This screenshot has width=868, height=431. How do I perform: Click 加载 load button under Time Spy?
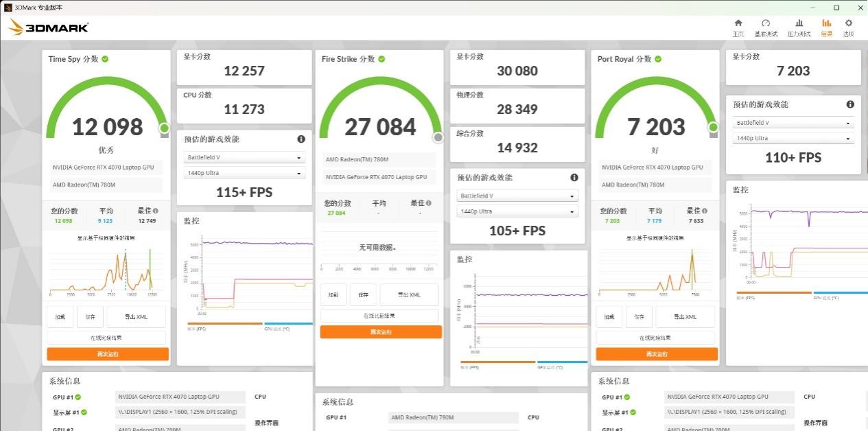click(x=60, y=317)
